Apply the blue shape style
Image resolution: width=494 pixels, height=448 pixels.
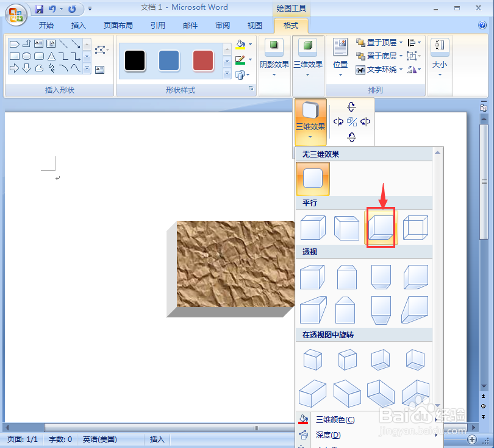(169, 60)
